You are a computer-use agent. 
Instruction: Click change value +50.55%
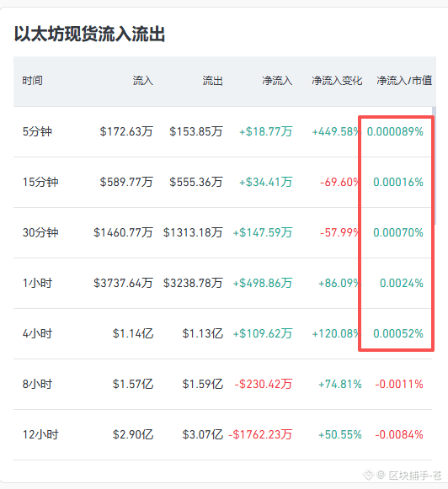coord(340,434)
